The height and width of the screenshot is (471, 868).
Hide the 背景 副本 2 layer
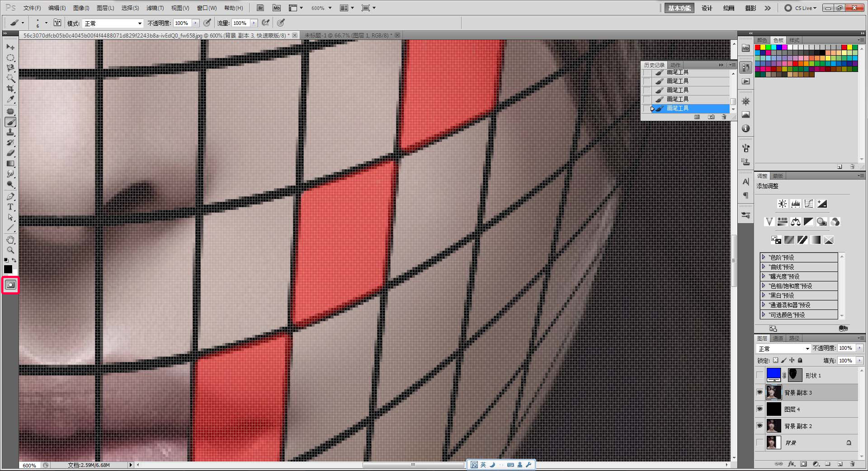(759, 426)
